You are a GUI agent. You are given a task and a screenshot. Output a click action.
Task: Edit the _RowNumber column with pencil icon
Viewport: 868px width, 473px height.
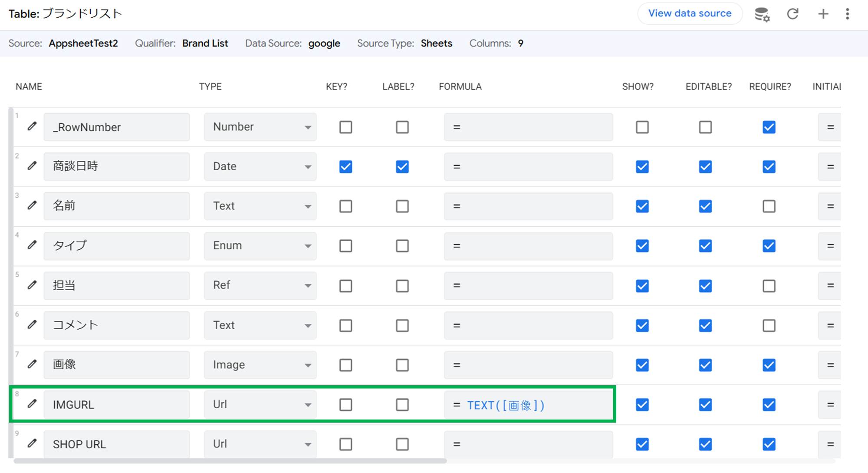[x=32, y=126]
